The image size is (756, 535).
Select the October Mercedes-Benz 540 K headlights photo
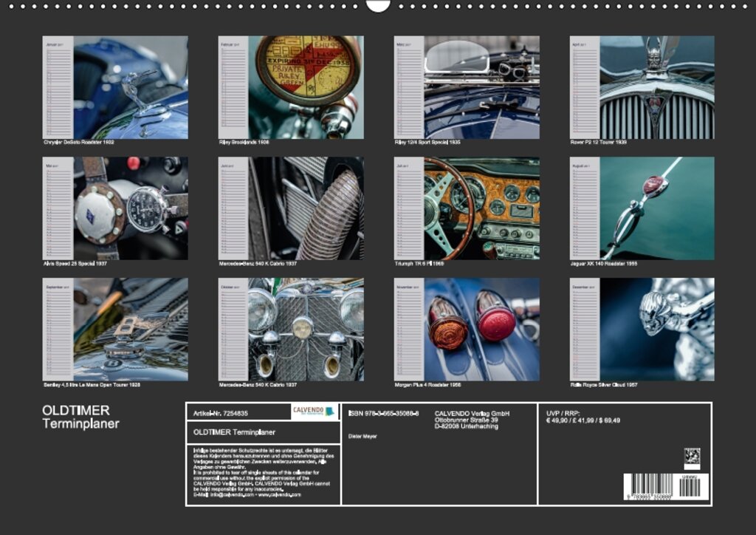291,330
